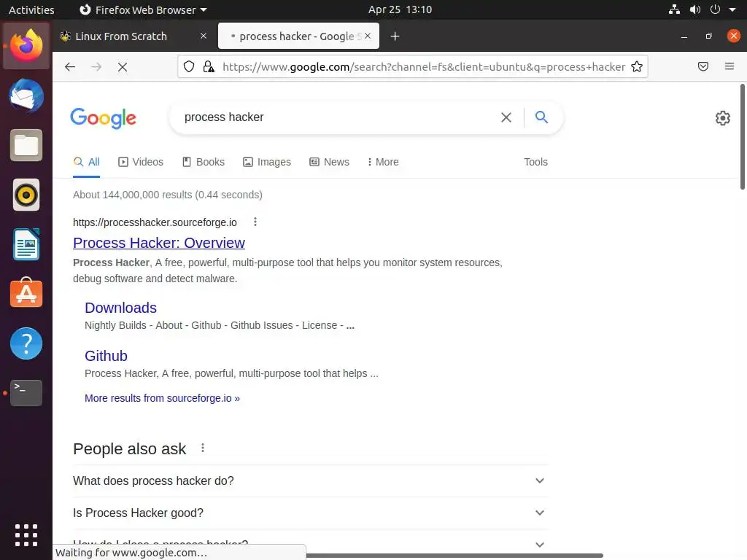Open the Firefox application menu
Screen dimensions: 747x560
coord(729,66)
